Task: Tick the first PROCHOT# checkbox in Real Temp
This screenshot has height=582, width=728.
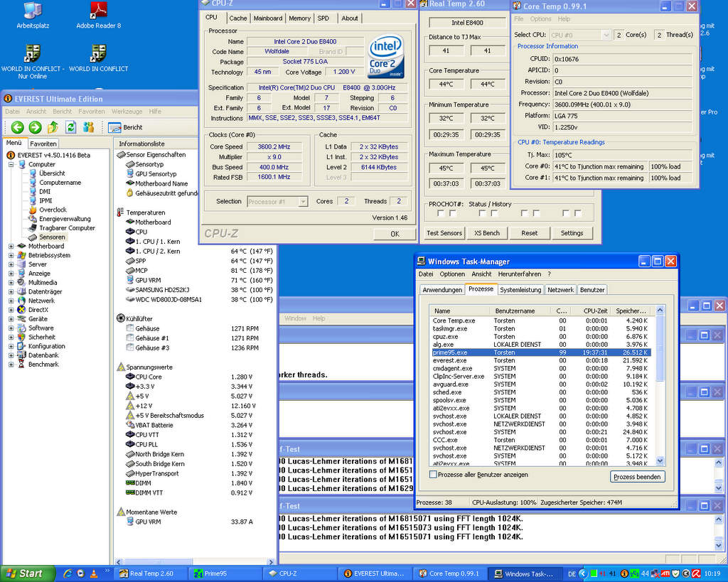Action: [440, 213]
